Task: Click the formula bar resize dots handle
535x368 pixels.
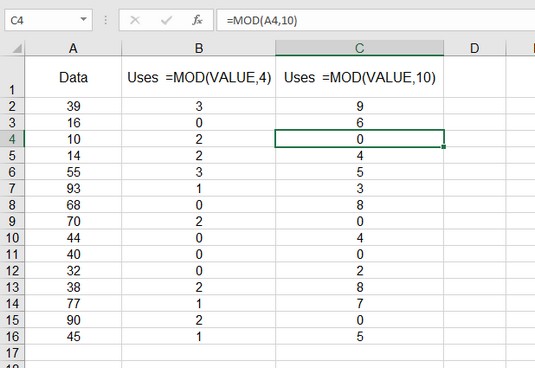Action: click(106, 20)
